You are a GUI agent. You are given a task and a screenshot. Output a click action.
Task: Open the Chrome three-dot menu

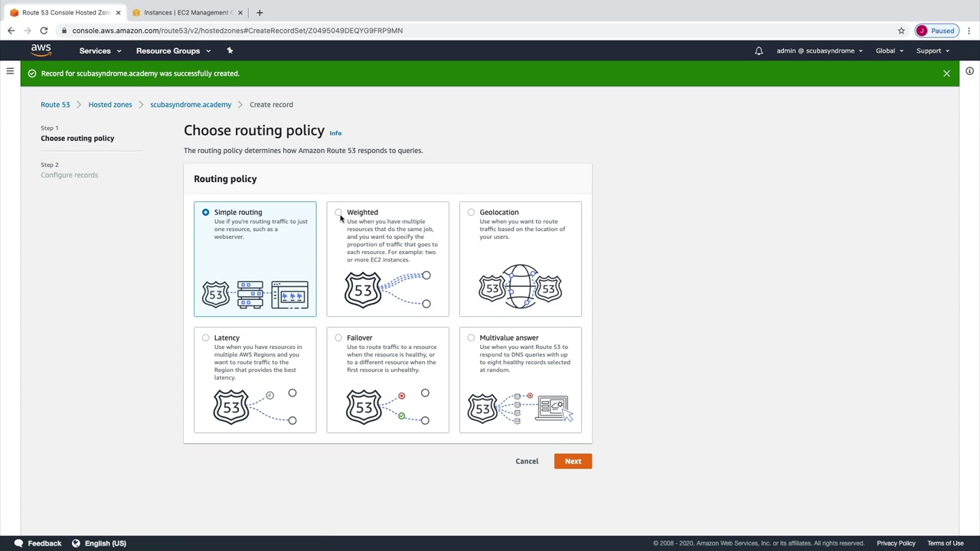click(x=969, y=31)
